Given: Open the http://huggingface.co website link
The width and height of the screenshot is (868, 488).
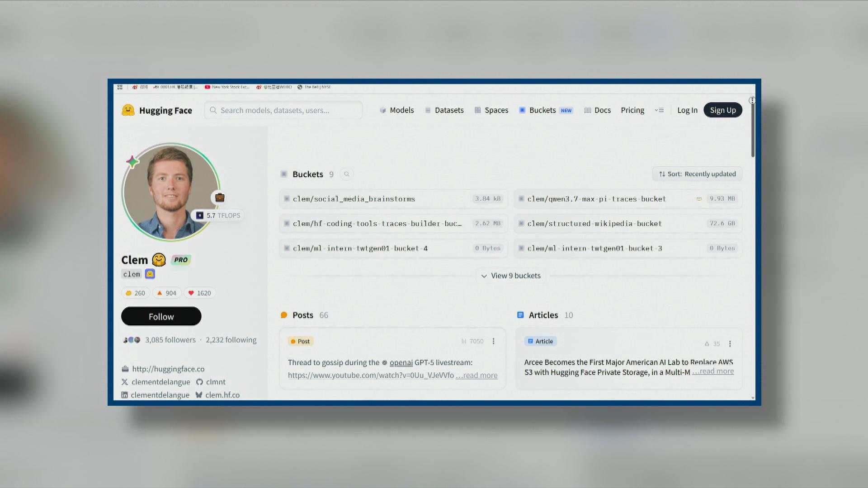Looking at the screenshot, I should (x=168, y=369).
